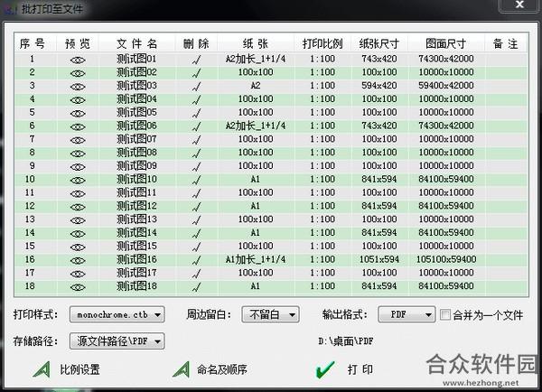Viewport: 542px width, 392px height.
Task: Click the 命名及顺序 button
Action: tap(210, 369)
